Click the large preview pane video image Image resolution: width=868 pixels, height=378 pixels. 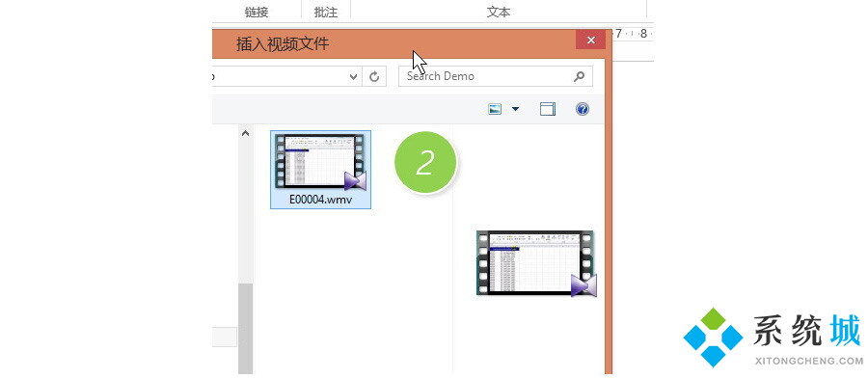[536, 263]
